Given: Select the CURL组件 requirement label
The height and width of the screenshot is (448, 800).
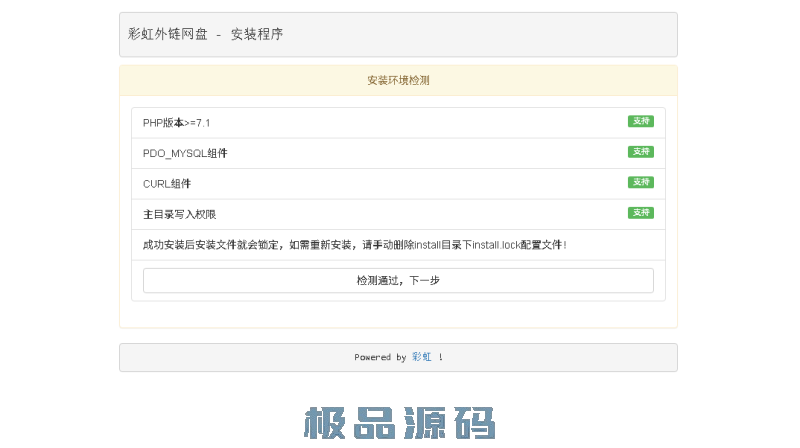Looking at the screenshot, I should pyautogui.click(x=167, y=184).
